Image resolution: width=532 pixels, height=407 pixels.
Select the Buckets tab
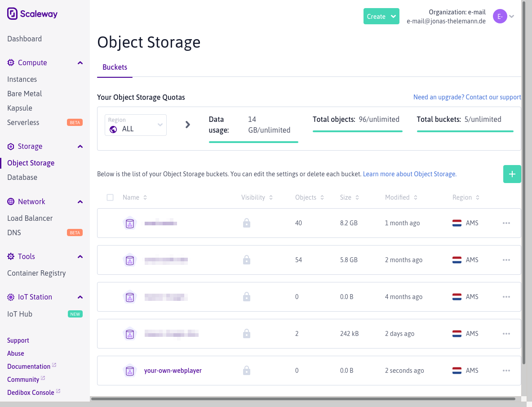pyautogui.click(x=115, y=67)
